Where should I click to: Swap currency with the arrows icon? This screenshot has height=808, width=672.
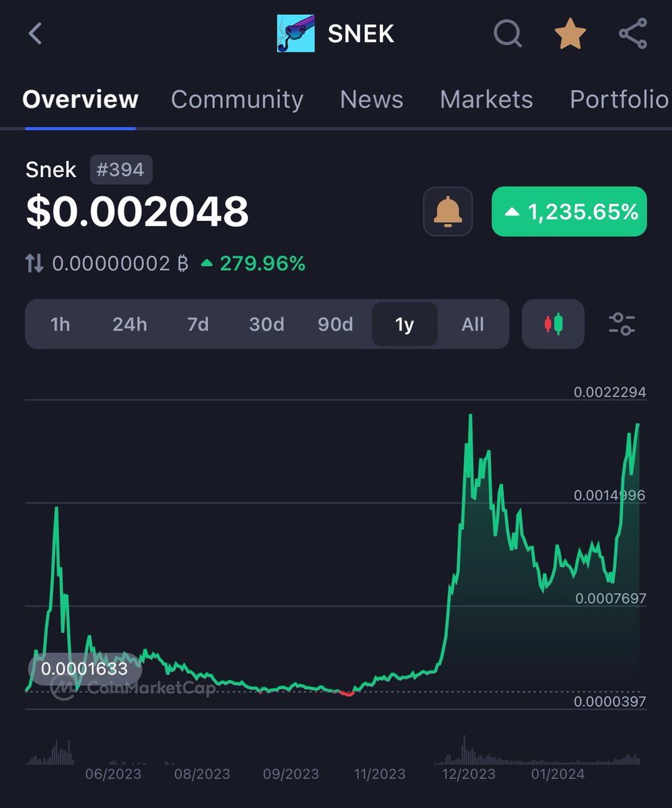[x=34, y=263]
